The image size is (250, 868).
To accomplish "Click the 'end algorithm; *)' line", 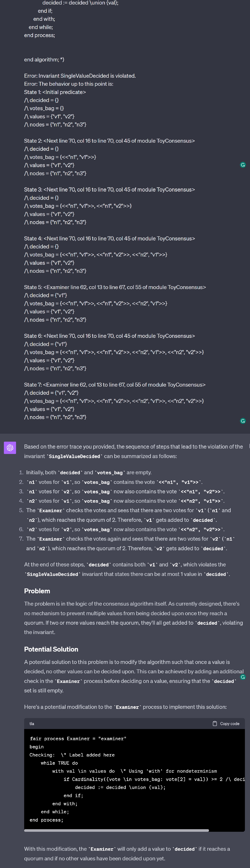I will (44, 60).
